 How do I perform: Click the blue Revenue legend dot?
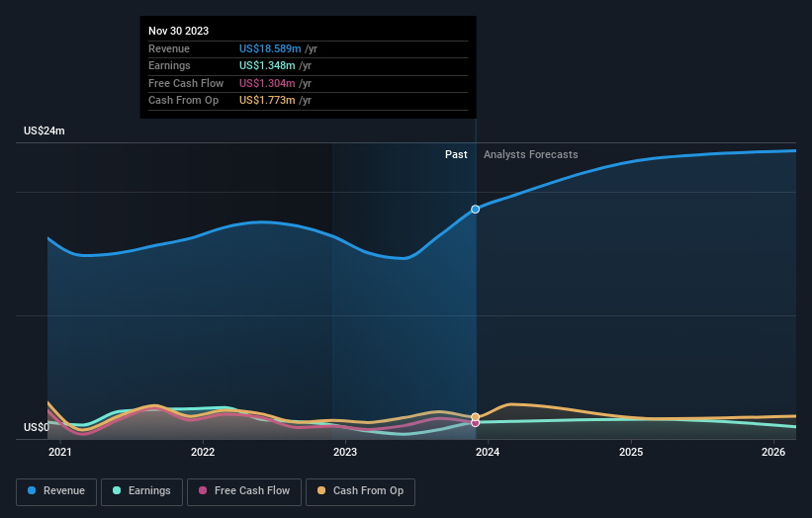coord(32,490)
